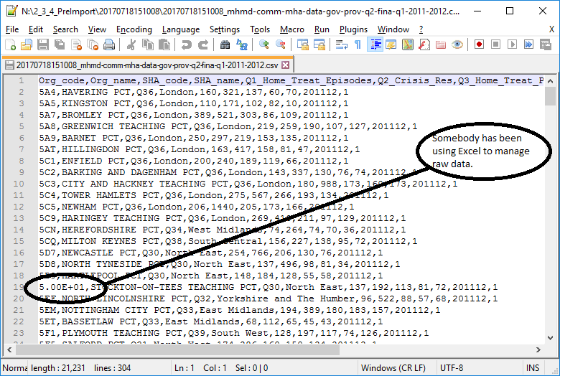
Task: Open the Document Map icon
Action: [x=408, y=45]
